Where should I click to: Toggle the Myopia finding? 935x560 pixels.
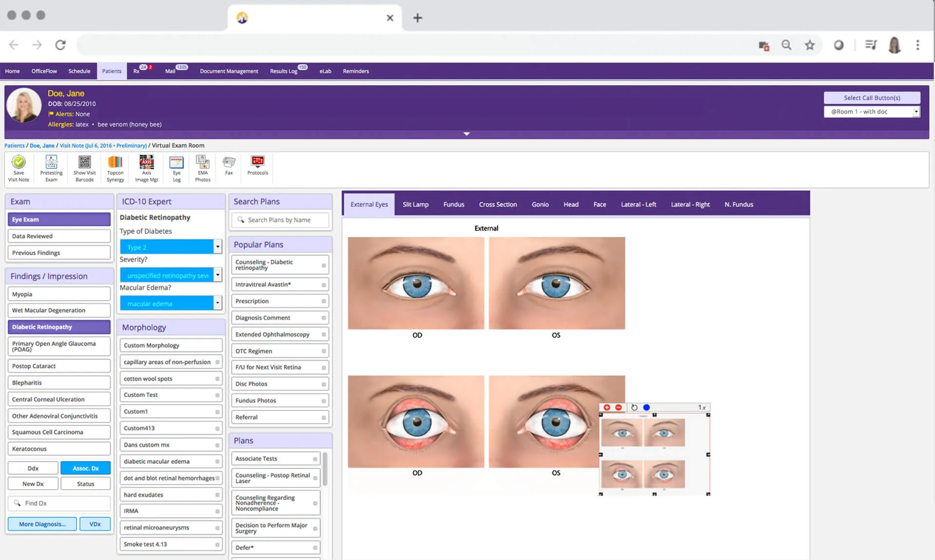[59, 294]
